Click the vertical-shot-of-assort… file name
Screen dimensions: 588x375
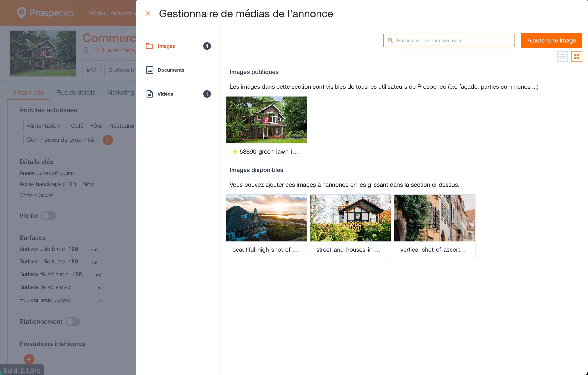coord(433,250)
